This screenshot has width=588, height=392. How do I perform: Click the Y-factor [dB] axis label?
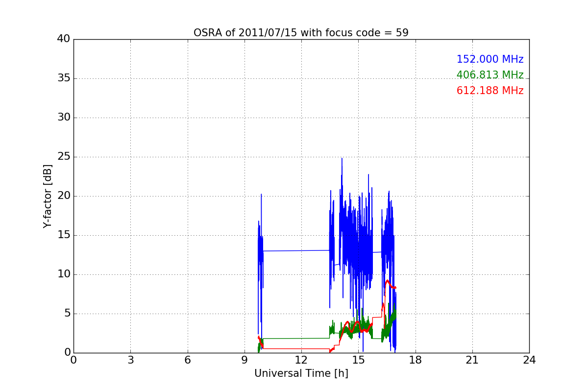click(47, 196)
